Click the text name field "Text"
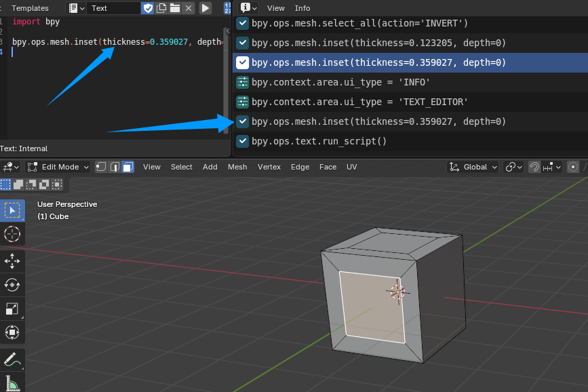Screen dimensions: 588x392 coord(114,8)
